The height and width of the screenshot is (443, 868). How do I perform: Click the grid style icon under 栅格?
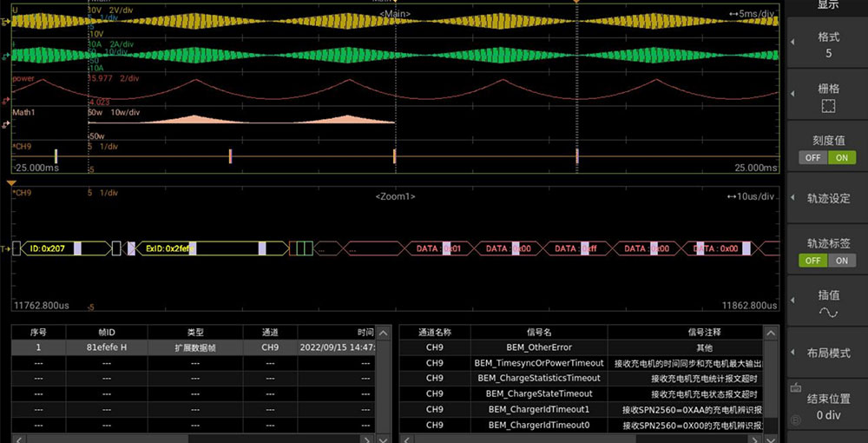(x=828, y=106)
